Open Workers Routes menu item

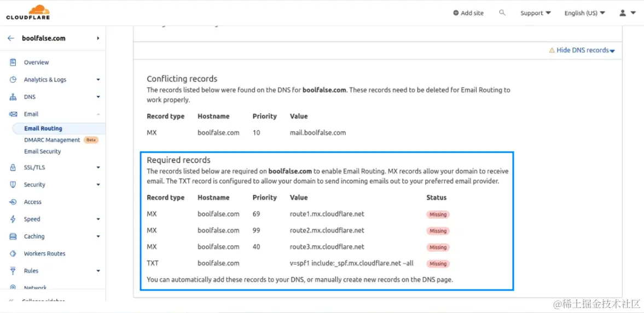coord(44,253)
